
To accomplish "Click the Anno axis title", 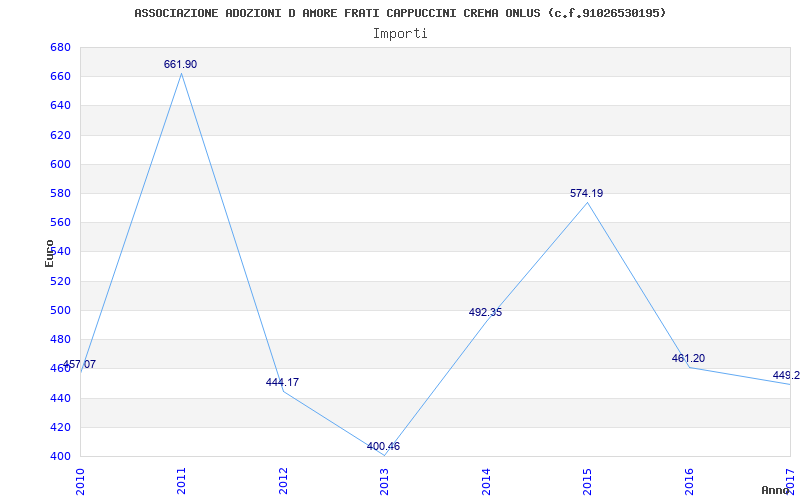I will click(x=776, y=490).
